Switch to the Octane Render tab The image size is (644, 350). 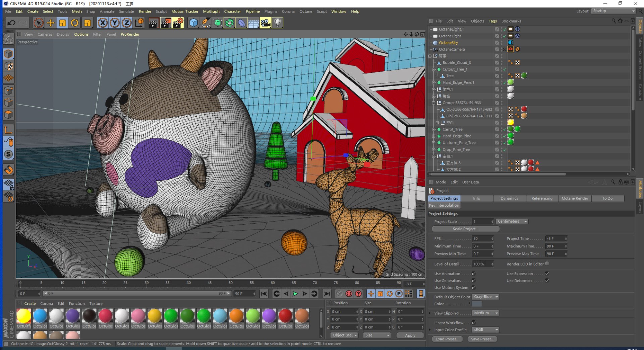575,198
